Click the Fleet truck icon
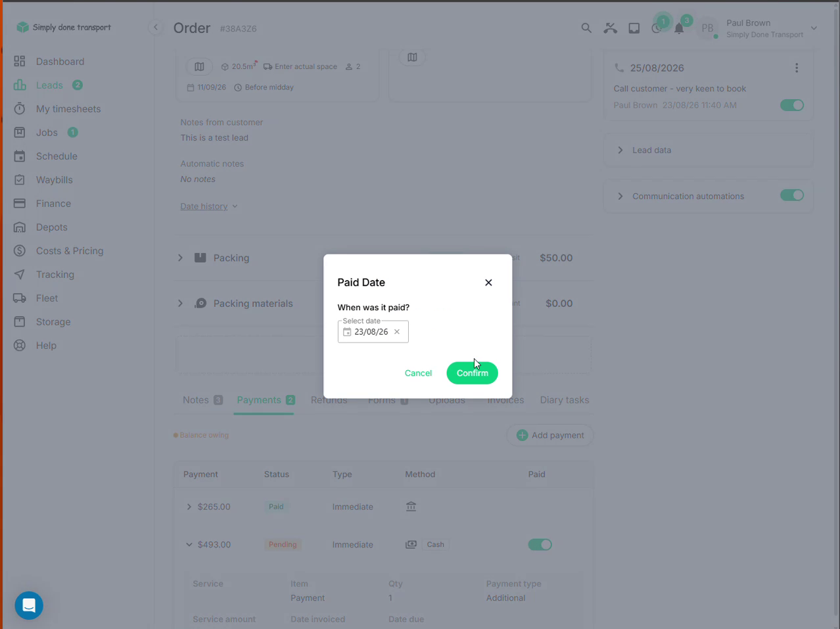Screen dimensions: 840x629 [x=20, y=298]
